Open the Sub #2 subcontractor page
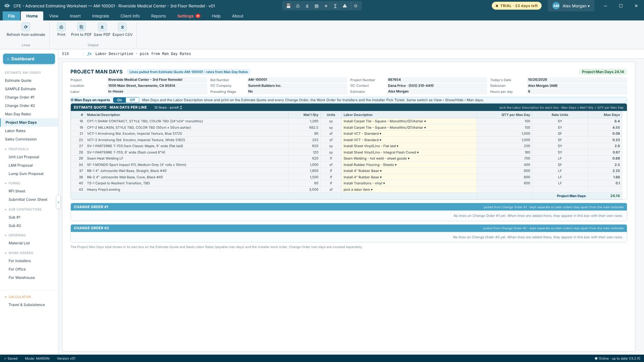The image size is (644, 362). (29, 226)
